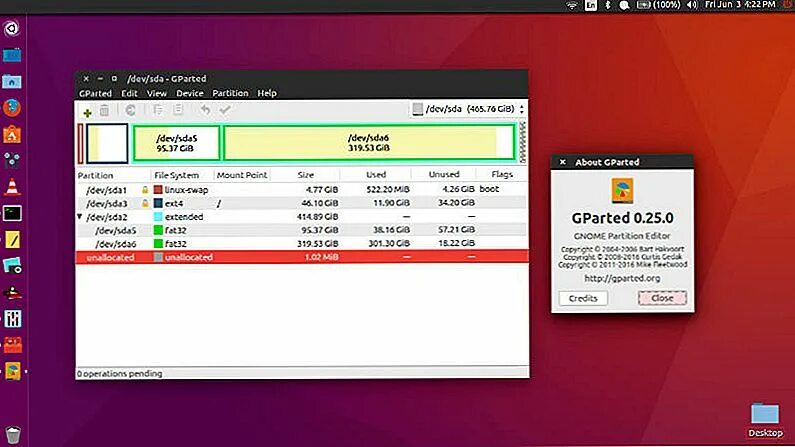Screen dimensions: 795x447
Task: Select the /dev/sda3 partition row
Action: point(302,203)
